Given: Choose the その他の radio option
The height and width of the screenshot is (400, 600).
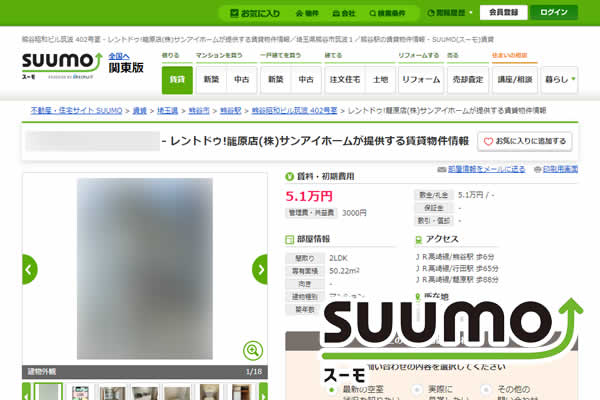Looking at the screenshot, I should (x=486, y=390).
